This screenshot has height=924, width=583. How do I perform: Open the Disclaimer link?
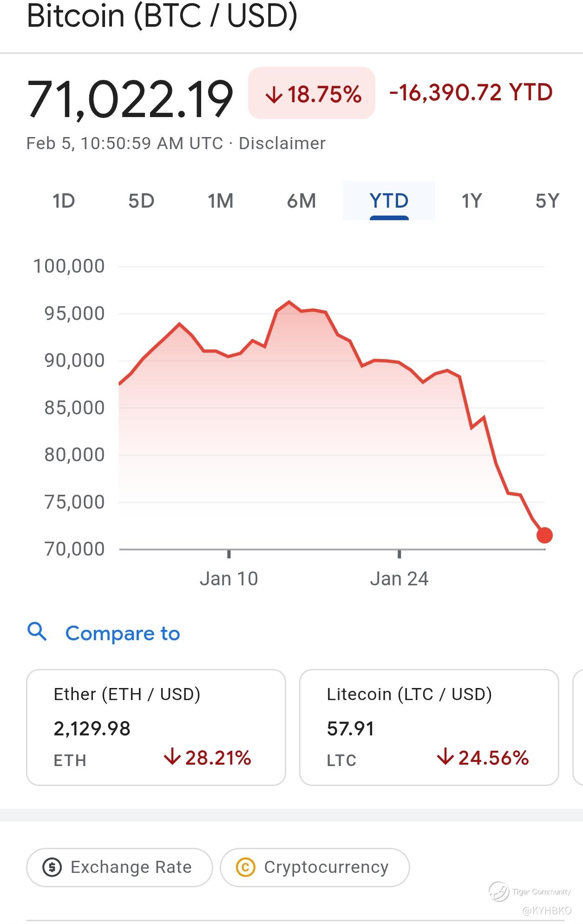click(282, 143)
